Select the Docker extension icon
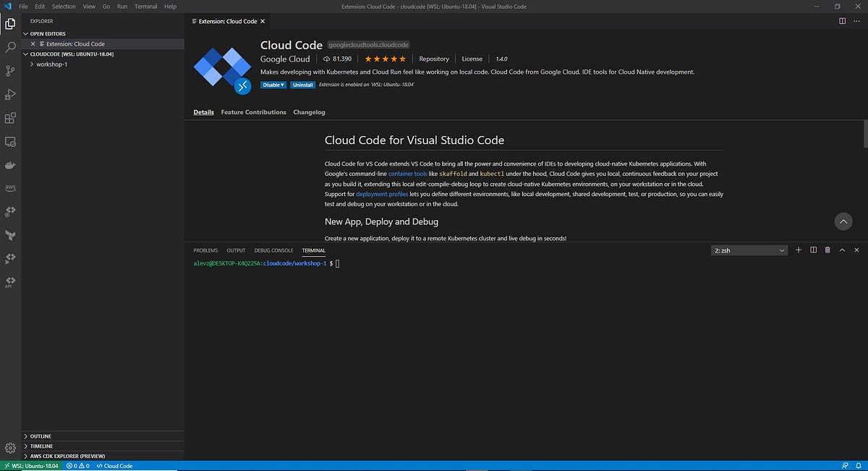This screenshot has width=868, height=471. click(10, 164)
